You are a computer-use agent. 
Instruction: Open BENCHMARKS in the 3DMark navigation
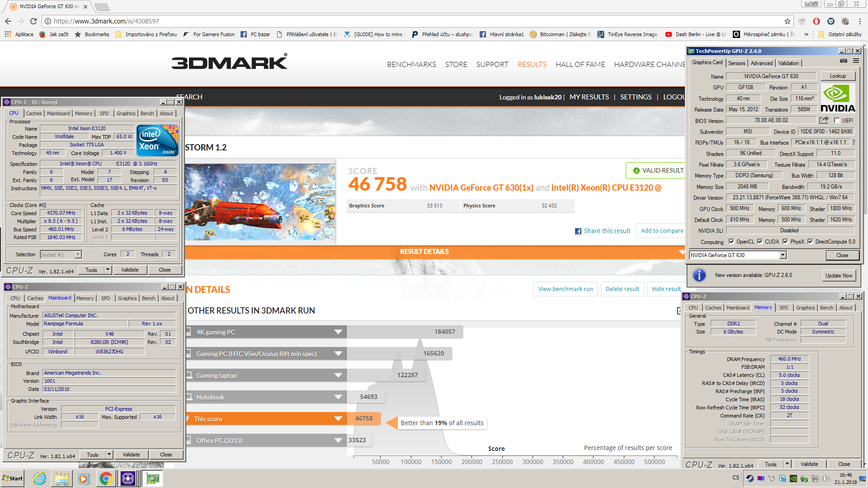411,65
